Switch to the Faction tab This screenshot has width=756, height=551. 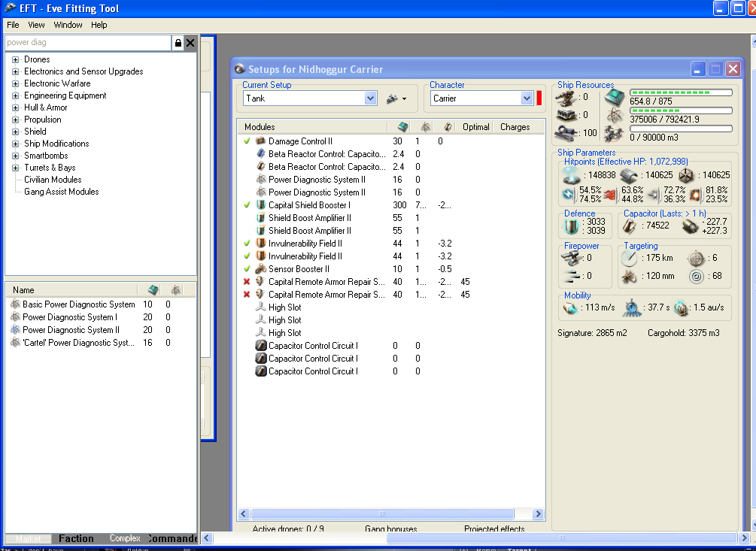tap(76, 538)
